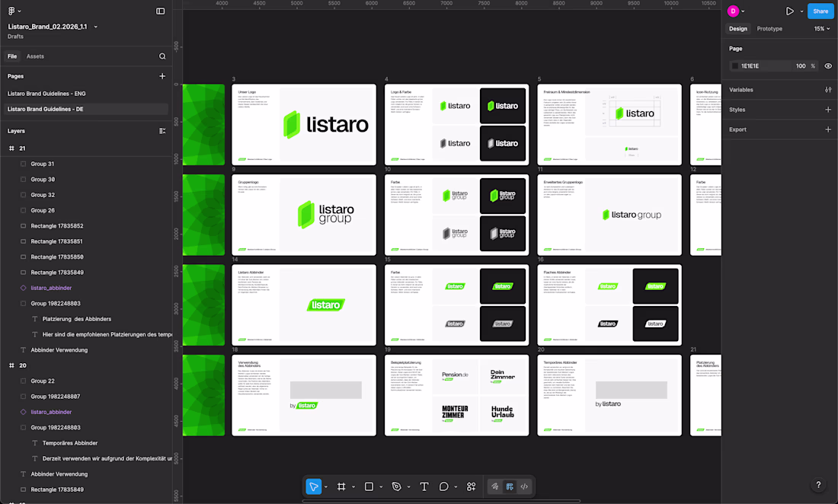Image resolution: width=838 pixels, height=504 pixels.
Task: Click the Listaro_Brand_02.2026_1.1 file title
Action: point(47,27)
